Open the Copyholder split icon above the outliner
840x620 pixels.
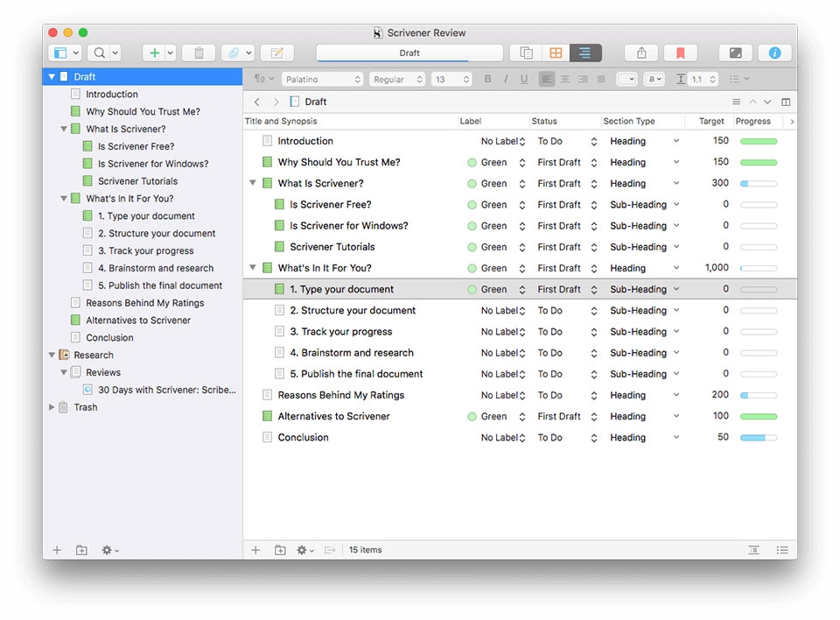(x=787, y=102)
